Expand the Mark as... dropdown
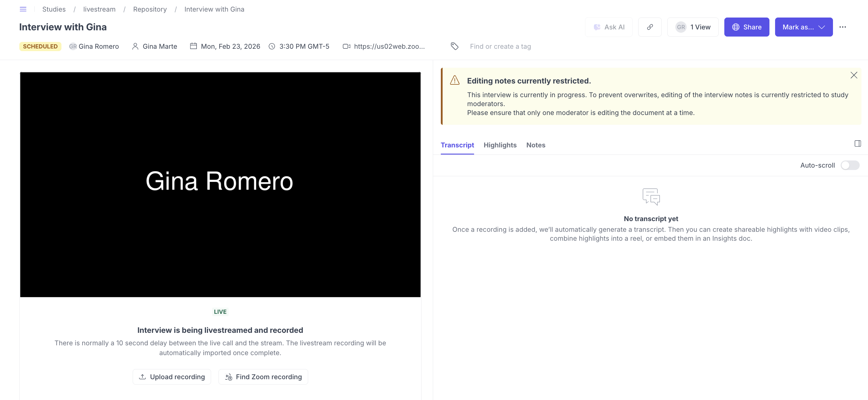Screen dimensions: 868x400 click(x=803, y=27)
